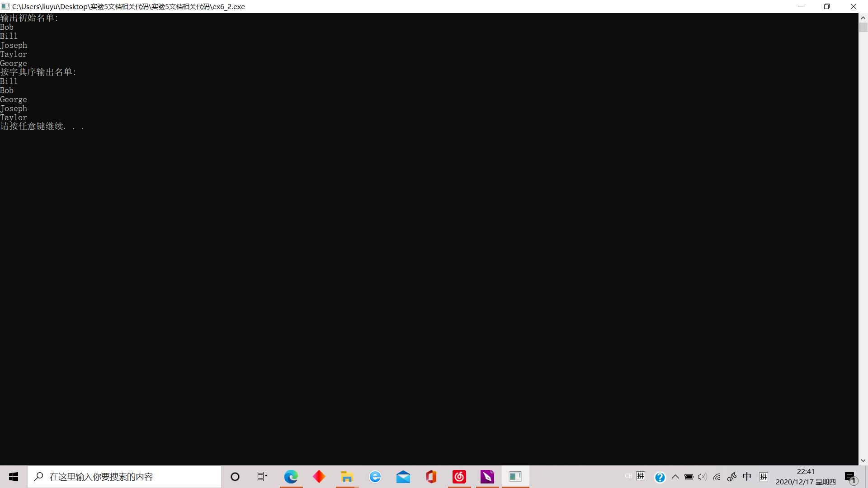
Task: Open the Office taskbar icon
Action: [x=431, y=477]
